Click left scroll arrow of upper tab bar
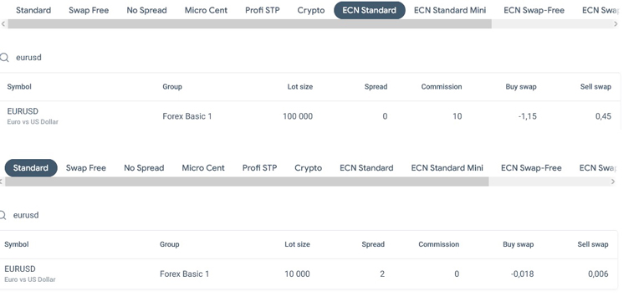 click(x=3, y=23)
